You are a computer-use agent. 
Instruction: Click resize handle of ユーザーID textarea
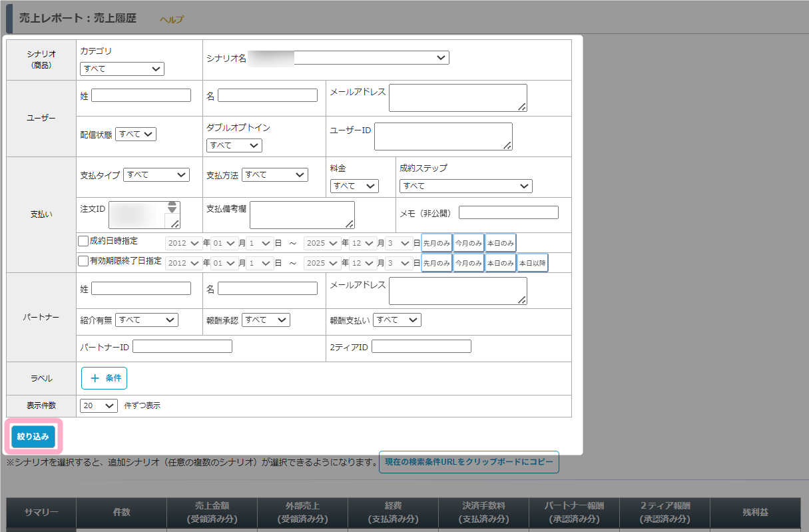(507, 145)
